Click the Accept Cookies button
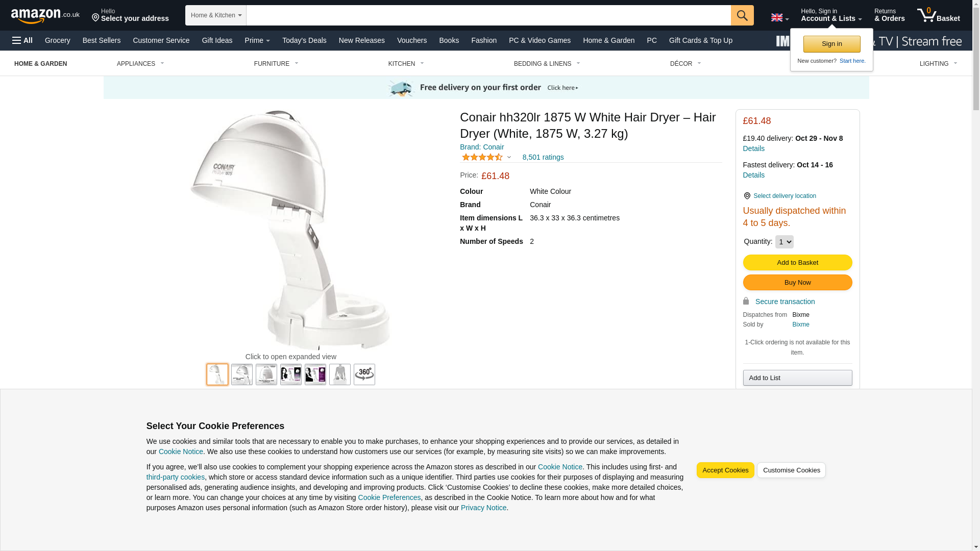This screenshot has width=980, height=551. click(725, 470)
